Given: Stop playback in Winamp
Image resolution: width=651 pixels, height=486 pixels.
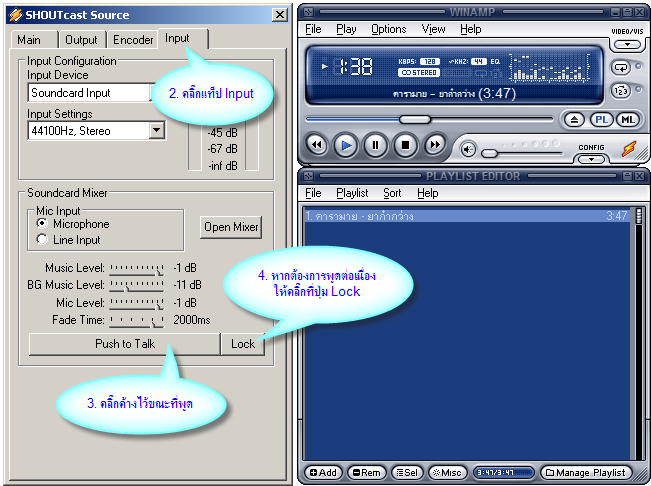Looking at the screenshot, I should click(x=405, y=145).
